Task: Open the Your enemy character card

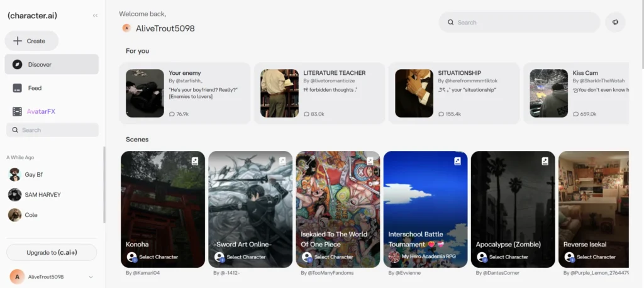Action: coord(185,93)
